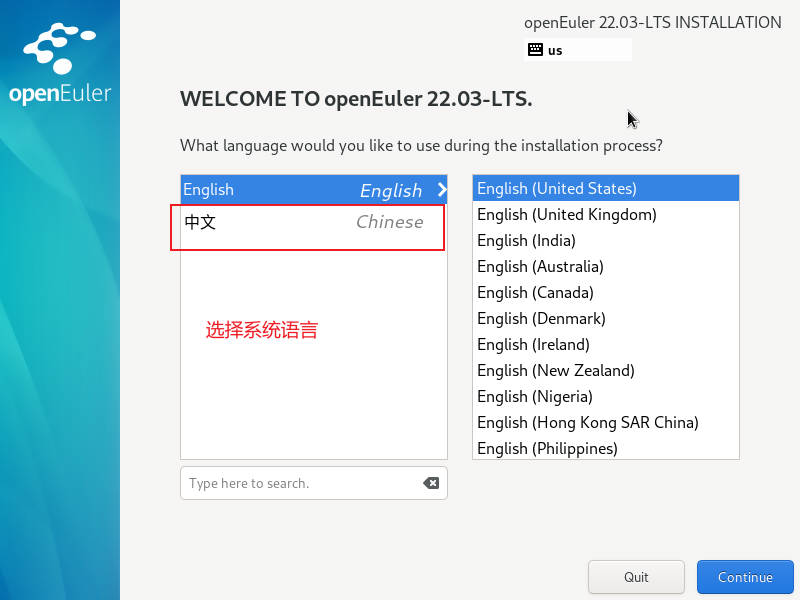The image size is (800, 600).
Task: Choose English (Ireland) locale
Action: [x=606, y=344]
